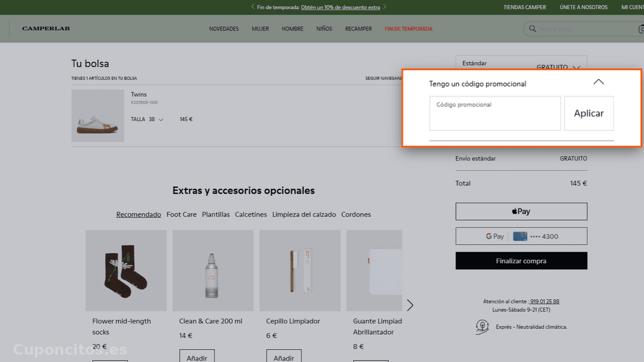Screen dimensions: 644x362
Task: Open ÚNETE A NOSOTROS link
Action: point(583,8)
